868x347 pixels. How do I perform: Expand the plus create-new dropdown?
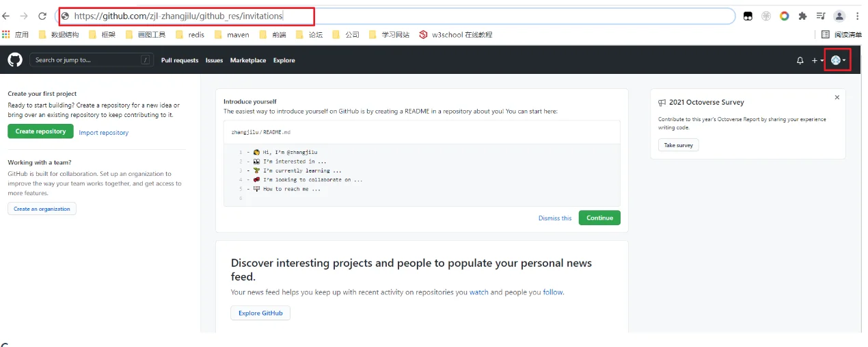[817, 61]
